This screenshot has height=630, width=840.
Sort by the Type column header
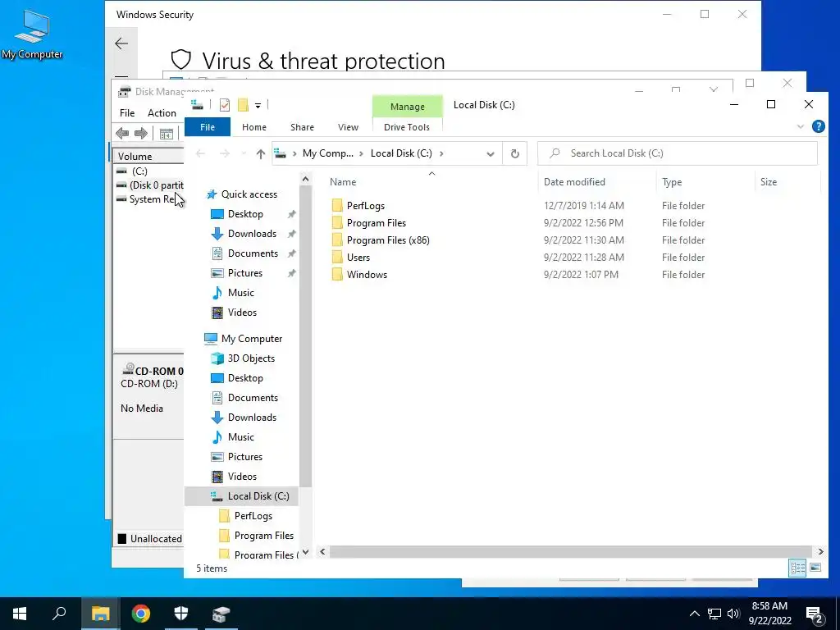coord(672,182)
